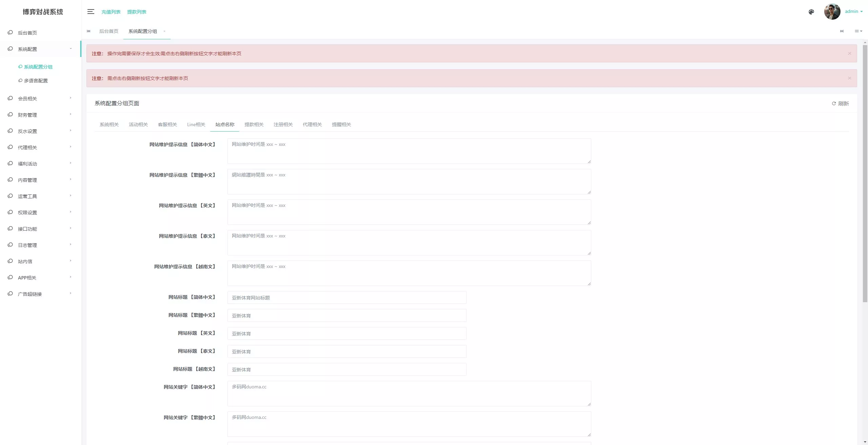Dismiss the second red notice alert
The height and width of the screenshot is (445, 868).
coord(849,78)
